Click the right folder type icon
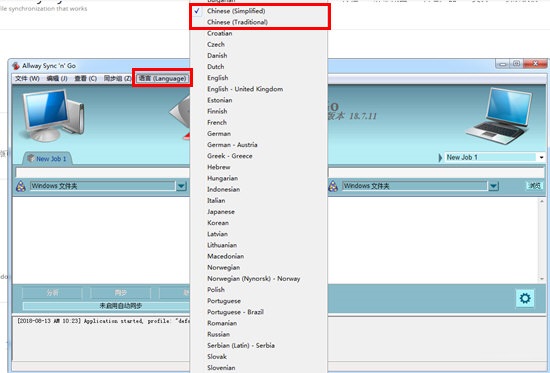This screenshot has width=550, height=373. pyautogui.click(x=333, y=186)
